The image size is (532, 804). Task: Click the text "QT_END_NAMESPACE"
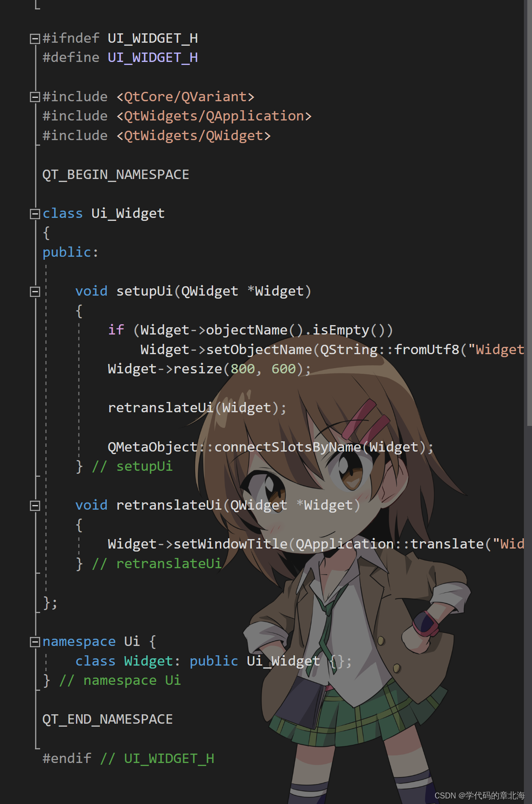[108, 719]
